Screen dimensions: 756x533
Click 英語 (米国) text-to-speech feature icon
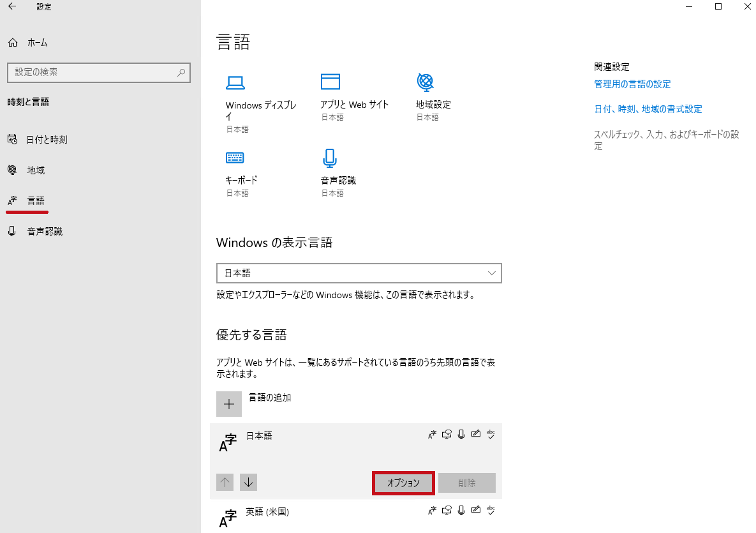(447, 510)
